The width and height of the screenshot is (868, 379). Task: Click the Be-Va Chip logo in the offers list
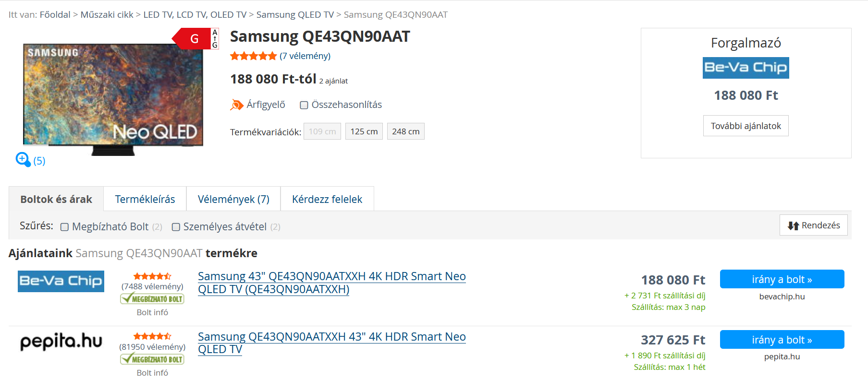tap(61, 281)
